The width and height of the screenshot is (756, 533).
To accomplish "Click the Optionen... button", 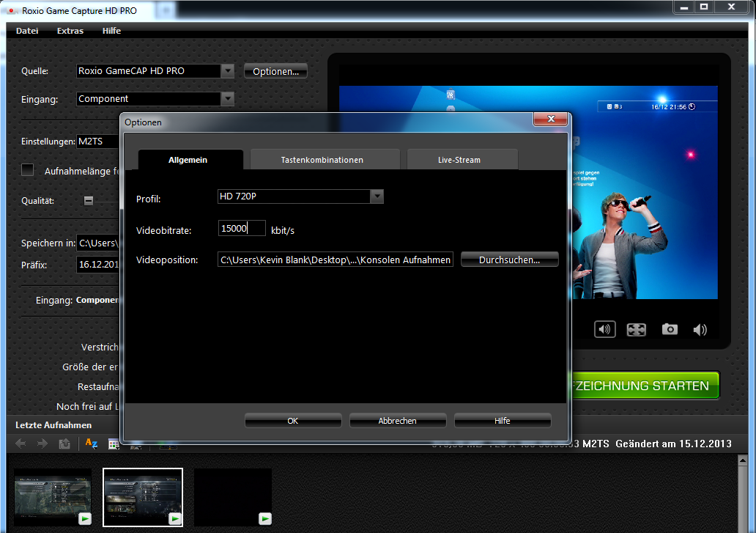I will pyautogui.click(x=275, y=71).
